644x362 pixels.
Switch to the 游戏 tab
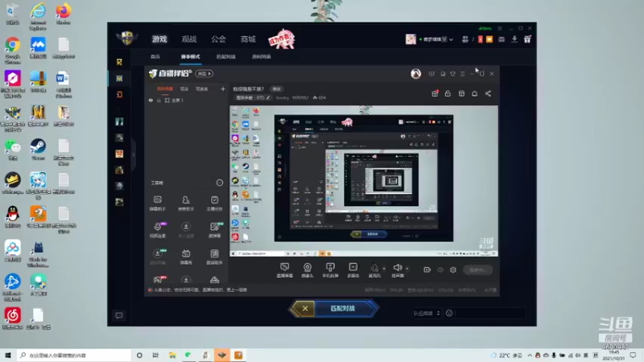(159, 39)
